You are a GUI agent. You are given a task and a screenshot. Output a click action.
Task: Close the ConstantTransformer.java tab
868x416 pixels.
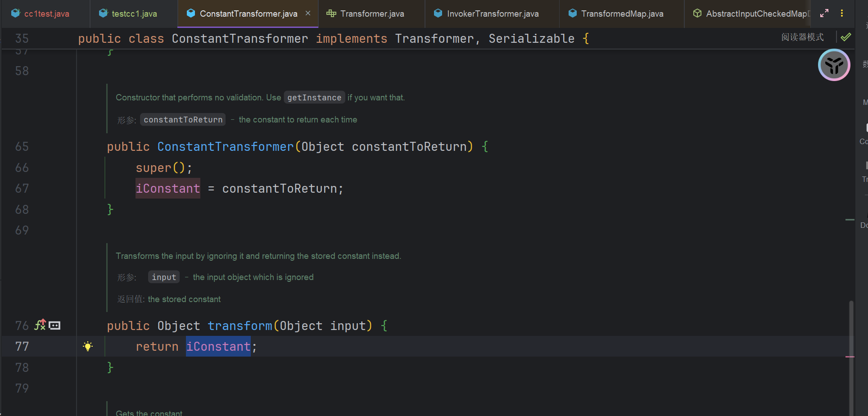(x=308, y=14)
